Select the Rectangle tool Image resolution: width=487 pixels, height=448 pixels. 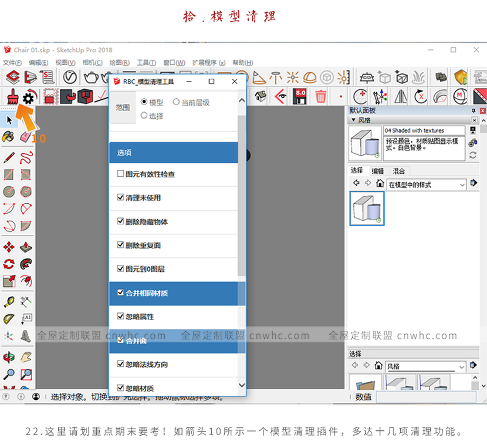pyautogui.click(x=9, y=174)
